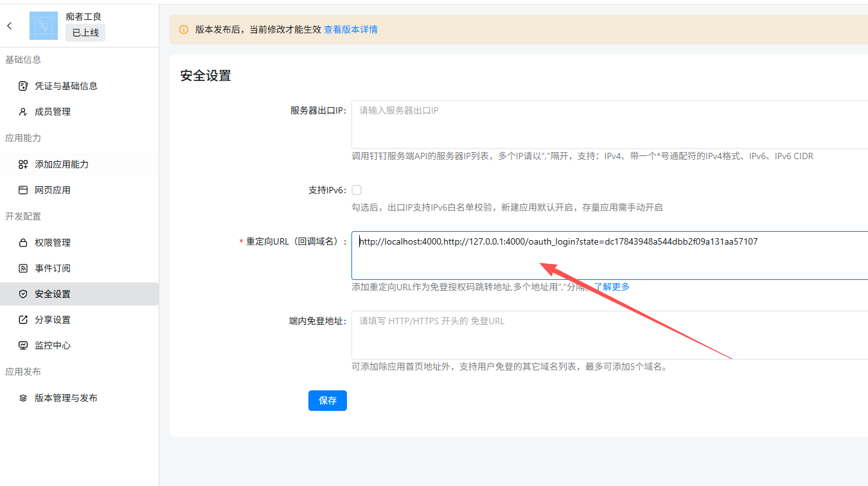Viewport: 868px width, 486px height.
Task: Open 版本管理与发布 in the sidebar
Action: click(x=66, y=398)
